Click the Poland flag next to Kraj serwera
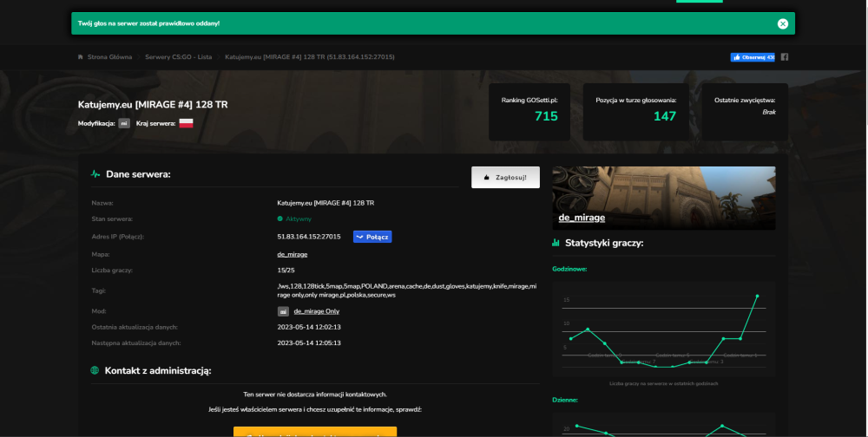The height and width of the screenshot is (437, 868). (x=186, y=123)
